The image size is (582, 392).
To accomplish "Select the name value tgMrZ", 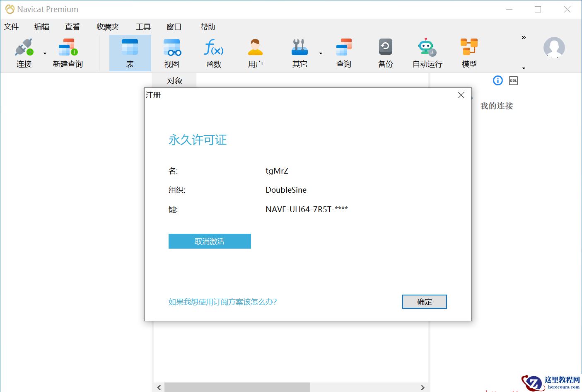I will (x=277, y=171).
